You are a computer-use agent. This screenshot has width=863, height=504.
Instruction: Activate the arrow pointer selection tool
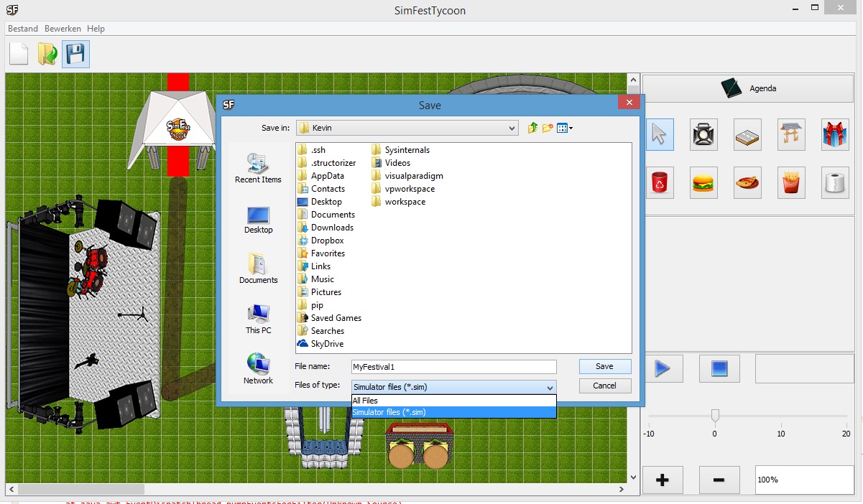click(660, 135)
